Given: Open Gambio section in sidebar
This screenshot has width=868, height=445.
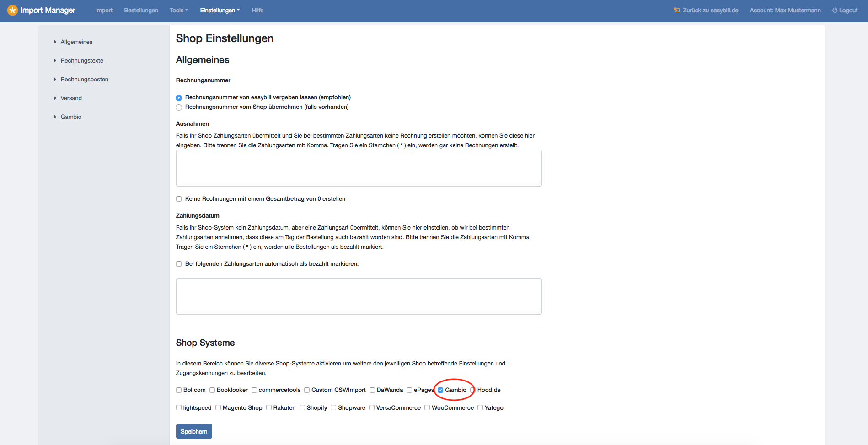Looking at the screenshot, I should point(71,117).
